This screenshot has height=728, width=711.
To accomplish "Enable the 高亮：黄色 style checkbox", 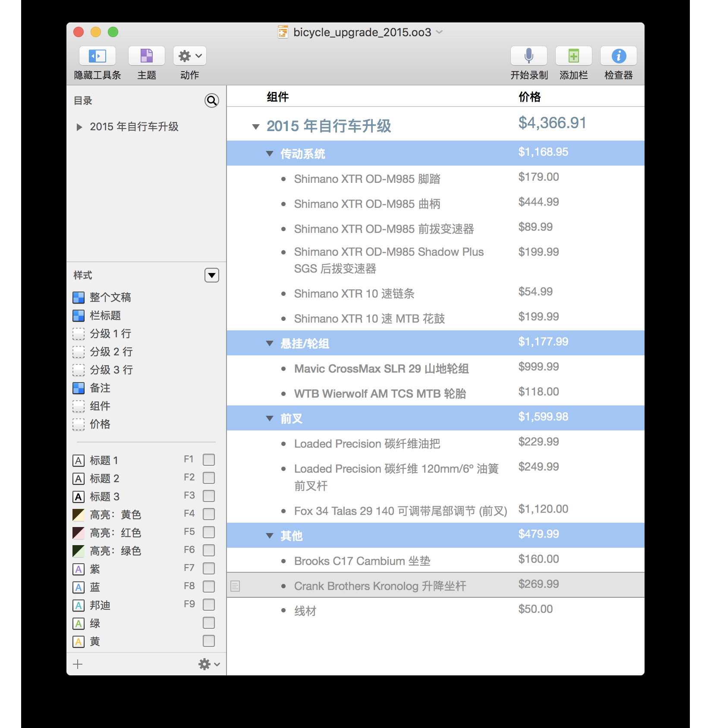I will coord(209,514).
